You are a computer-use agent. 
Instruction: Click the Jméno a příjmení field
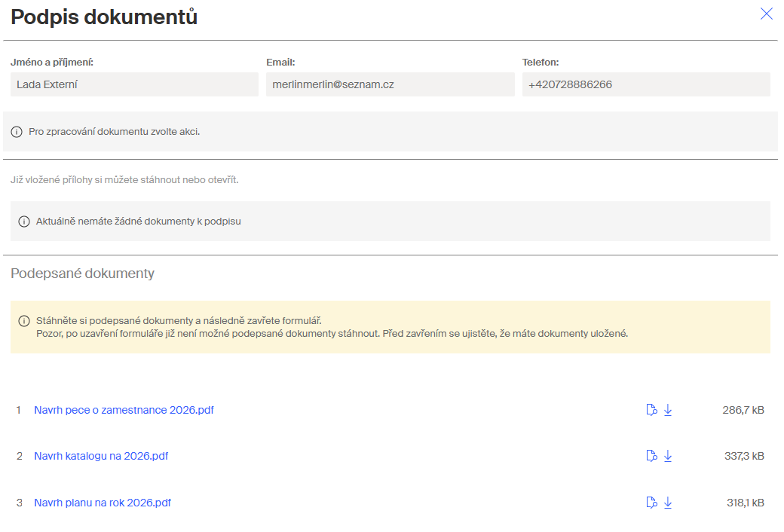[134, 84]
